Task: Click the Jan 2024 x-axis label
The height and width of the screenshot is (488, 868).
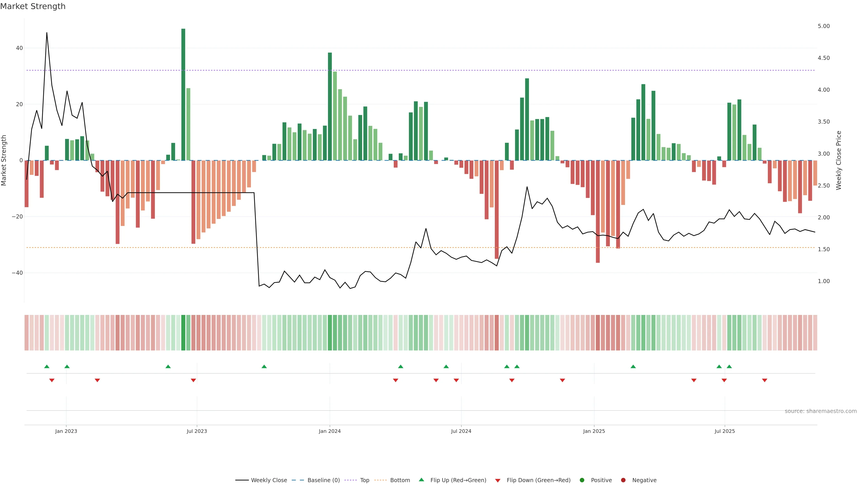Action: click(x=330, y=431)
